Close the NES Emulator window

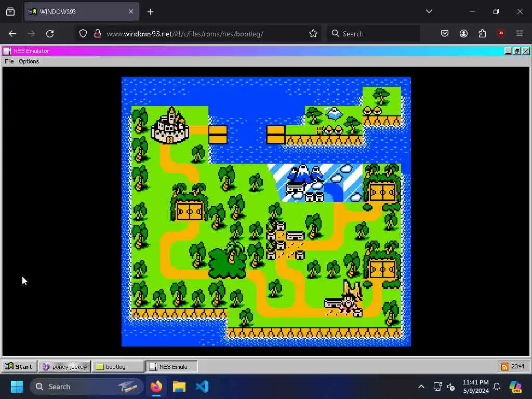[x=526, y=51]
